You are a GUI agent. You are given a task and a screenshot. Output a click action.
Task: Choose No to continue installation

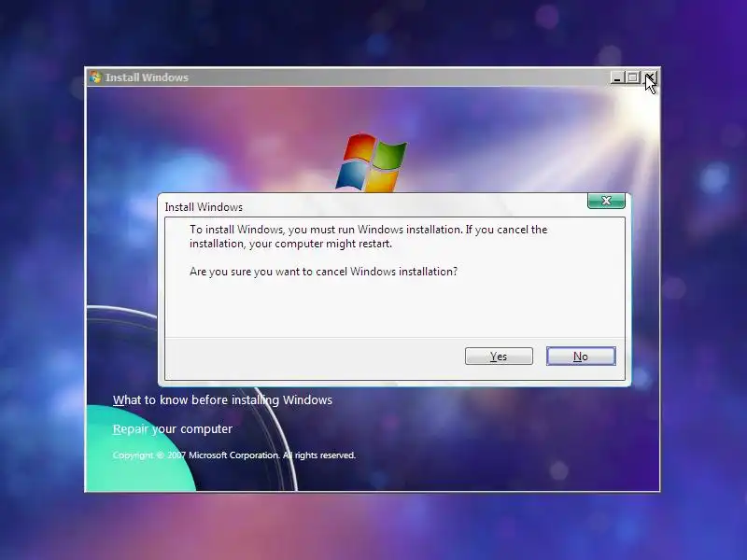[x=581, y=357]
